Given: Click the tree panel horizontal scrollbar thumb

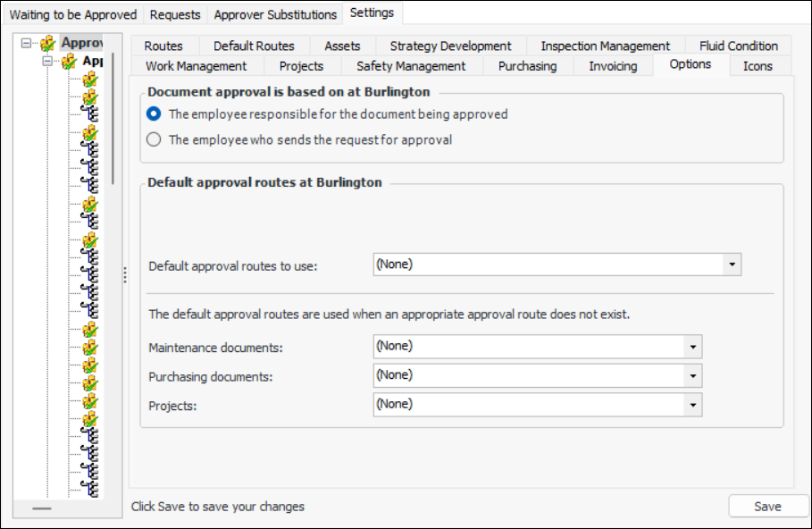Looking at the screenshot, I should click(42, 508).
